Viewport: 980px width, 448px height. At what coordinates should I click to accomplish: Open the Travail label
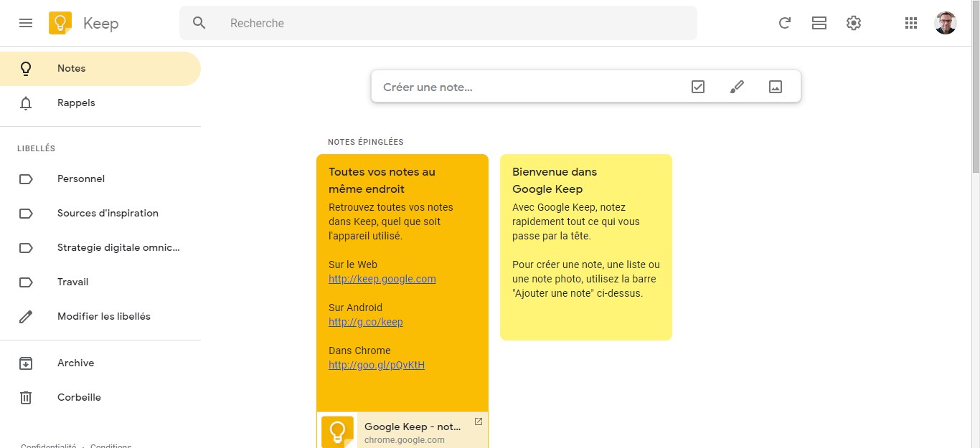[100, 282]
